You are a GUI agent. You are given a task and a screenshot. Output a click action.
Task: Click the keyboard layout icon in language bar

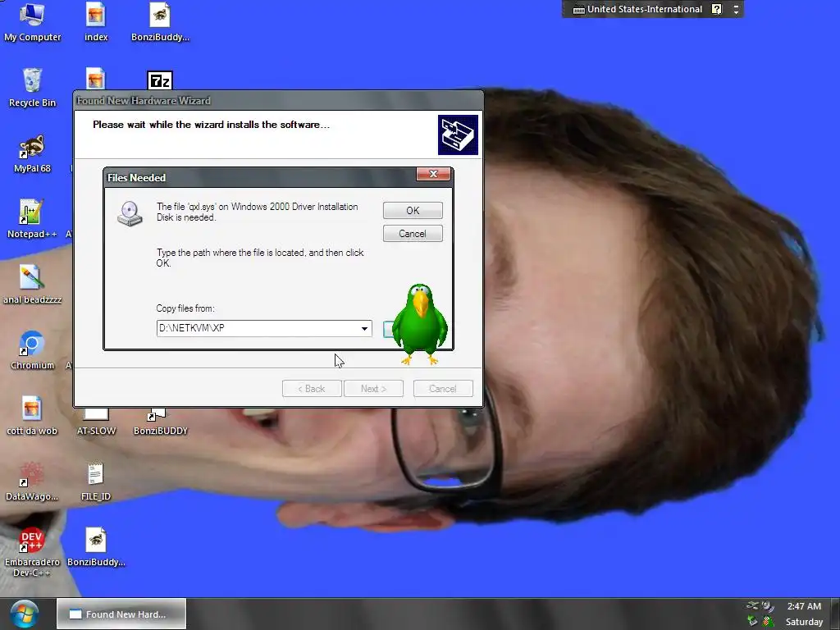click(578, 10)
